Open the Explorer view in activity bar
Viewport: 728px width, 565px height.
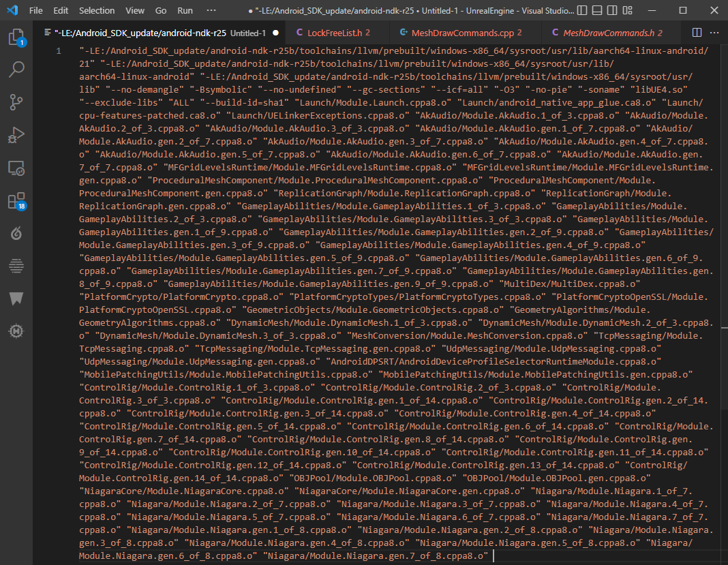(16, 37)
